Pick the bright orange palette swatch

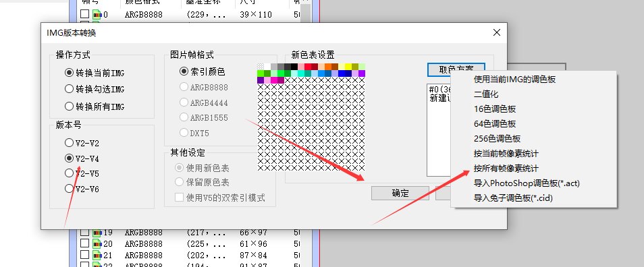pos(328,67)
